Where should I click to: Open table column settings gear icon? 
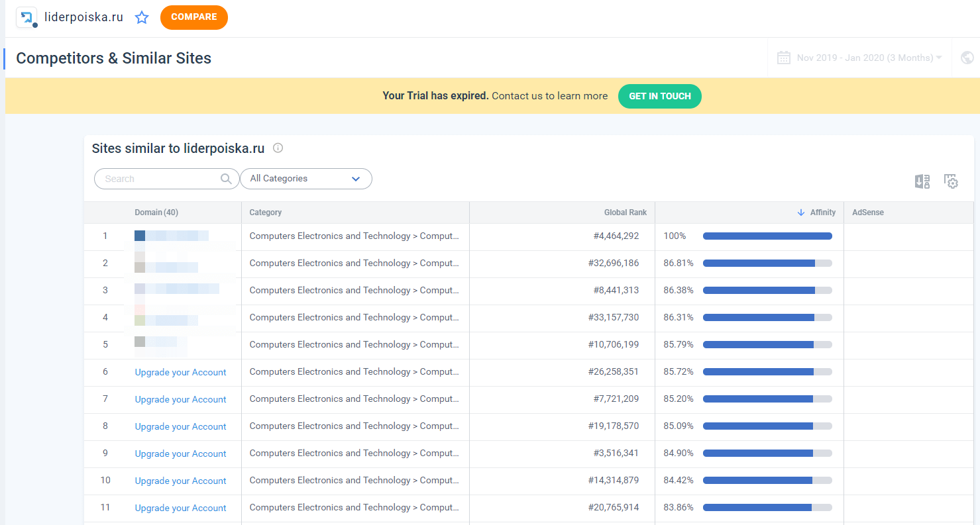click(952, 181)
